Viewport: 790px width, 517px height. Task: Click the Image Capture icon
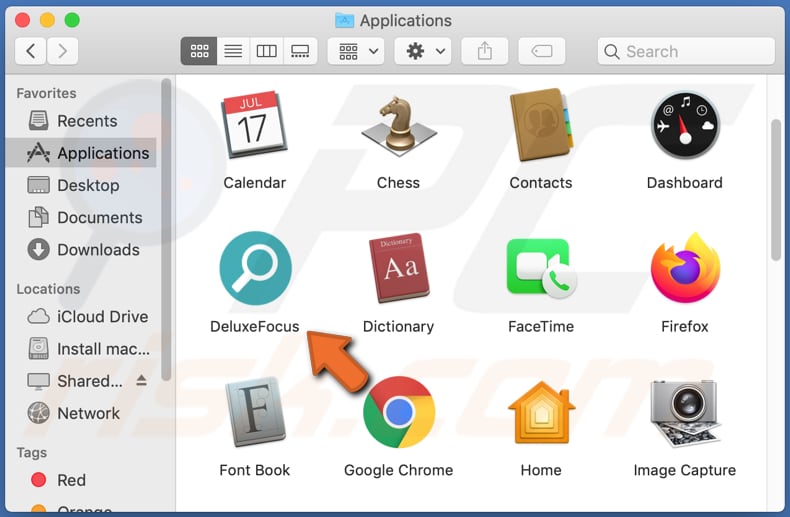coord(685,412)
